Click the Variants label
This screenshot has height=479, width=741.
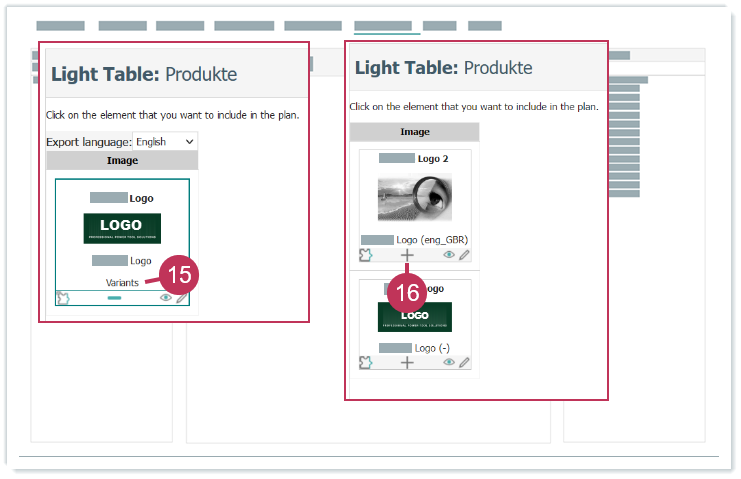[x=122, y=283]
